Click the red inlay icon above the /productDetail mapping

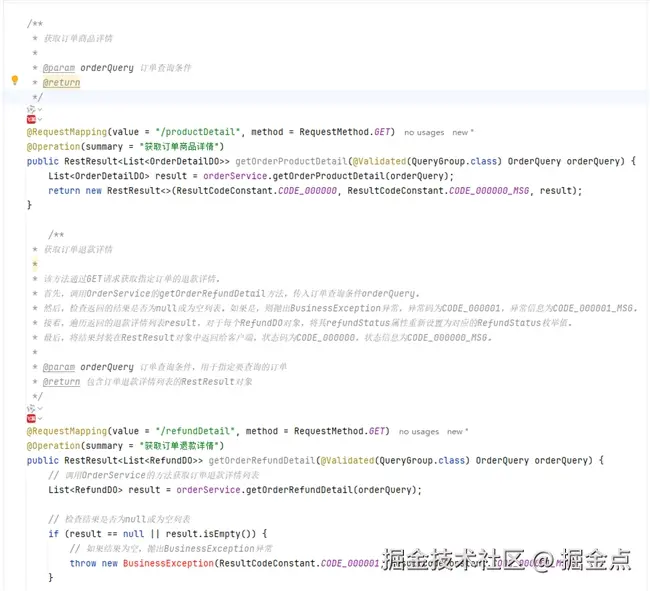31,119
